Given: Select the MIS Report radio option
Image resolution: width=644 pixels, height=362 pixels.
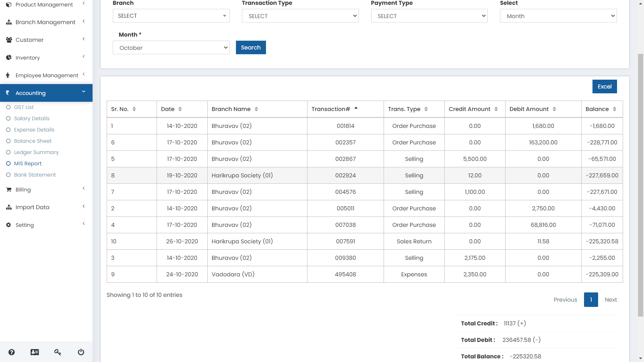Looking at the screenshot, I should [x=8, y=163].
